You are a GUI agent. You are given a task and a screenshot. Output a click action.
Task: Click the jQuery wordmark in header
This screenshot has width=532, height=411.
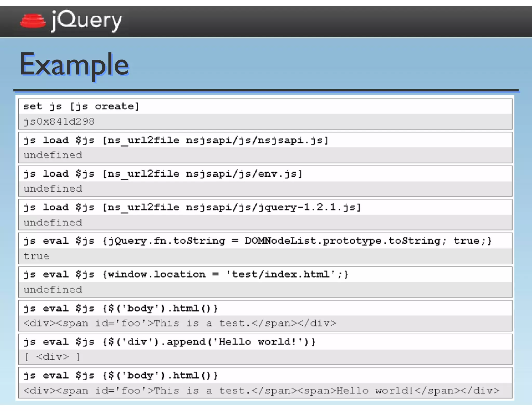(x=87, y=21)
